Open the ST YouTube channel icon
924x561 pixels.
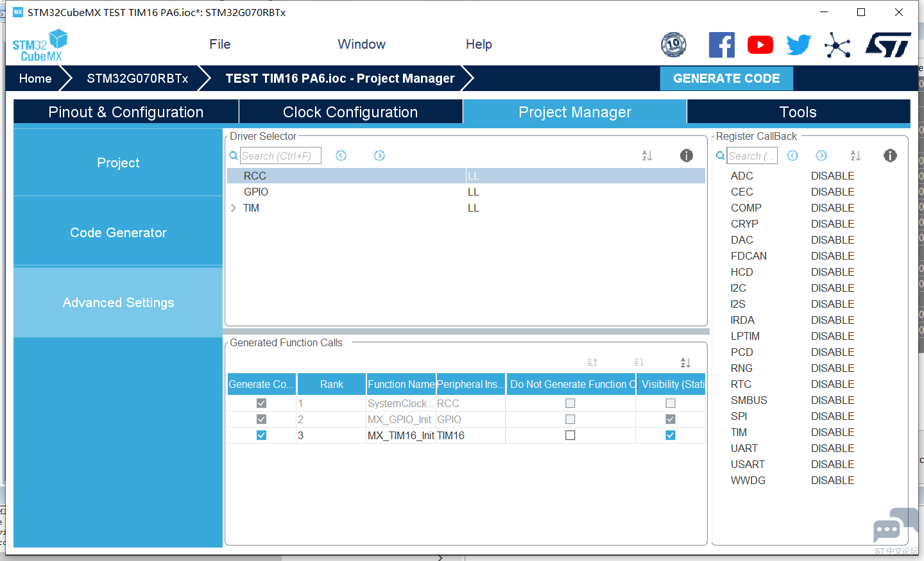tap(760, 45)
